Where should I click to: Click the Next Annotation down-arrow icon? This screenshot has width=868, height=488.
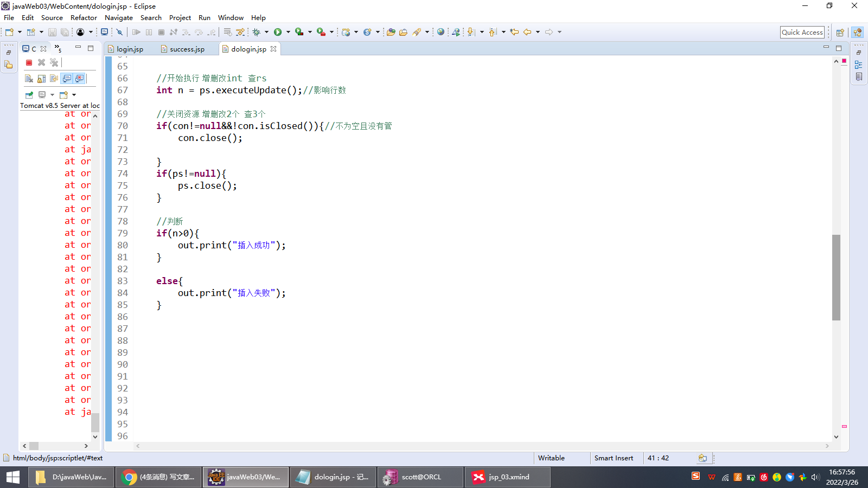click(471, 32)
